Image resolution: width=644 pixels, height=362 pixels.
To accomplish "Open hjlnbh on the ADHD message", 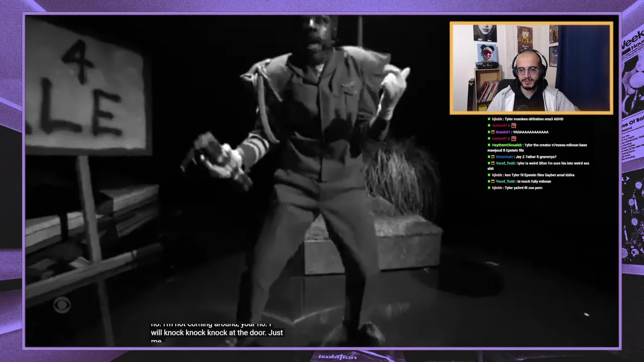I will pyautogui.click(x=497, y=119).
